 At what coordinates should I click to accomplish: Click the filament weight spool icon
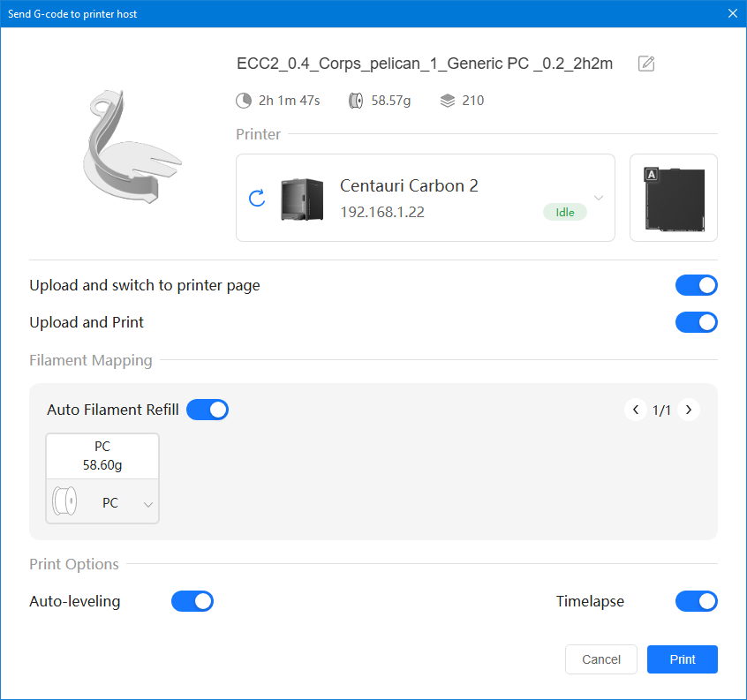click(356, 101)
